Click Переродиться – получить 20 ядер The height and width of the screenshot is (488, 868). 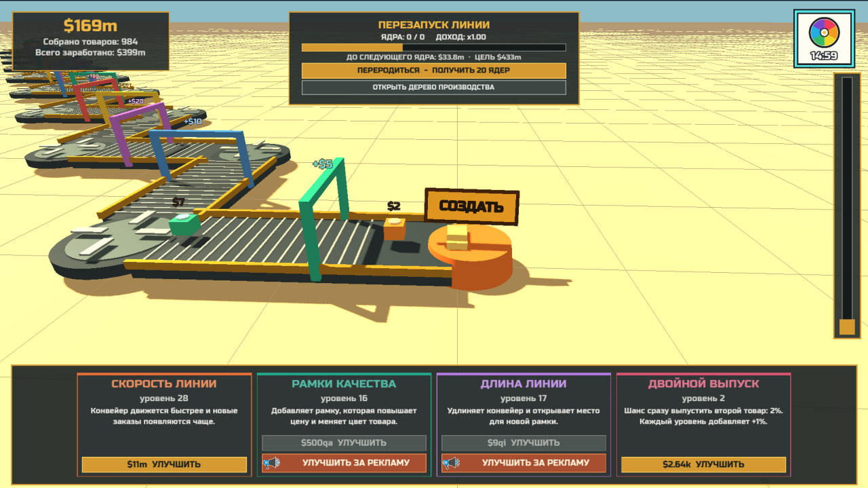point(433,71)
